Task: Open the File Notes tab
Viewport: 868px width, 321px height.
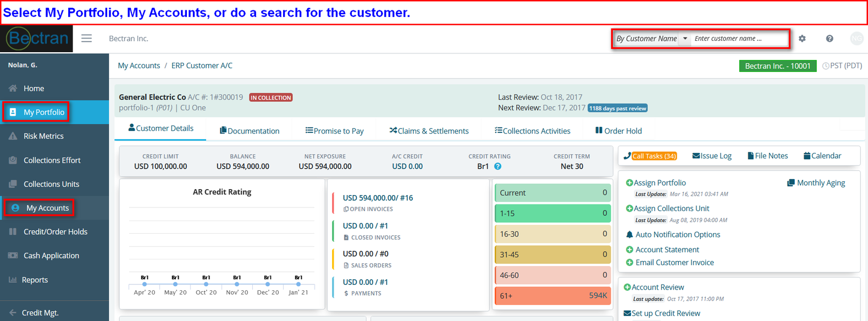Action: (767, 156)
